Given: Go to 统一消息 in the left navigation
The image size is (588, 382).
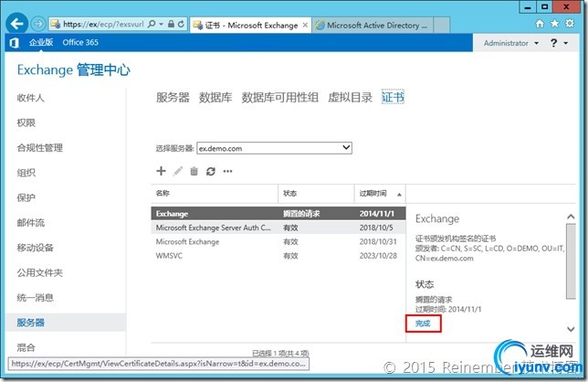Looking at the screenshot, I should coord(36,298).
